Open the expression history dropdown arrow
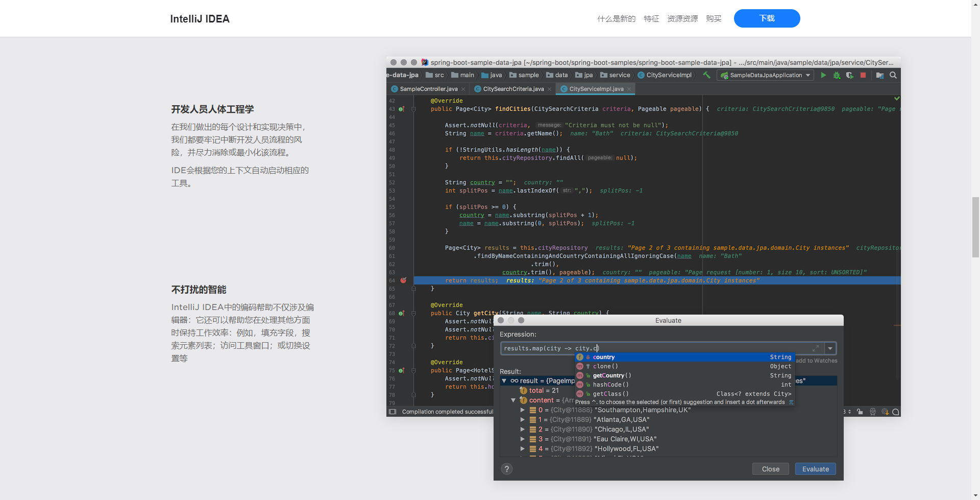The width and height of the screenshot is (980, 500). pos(830,348)
